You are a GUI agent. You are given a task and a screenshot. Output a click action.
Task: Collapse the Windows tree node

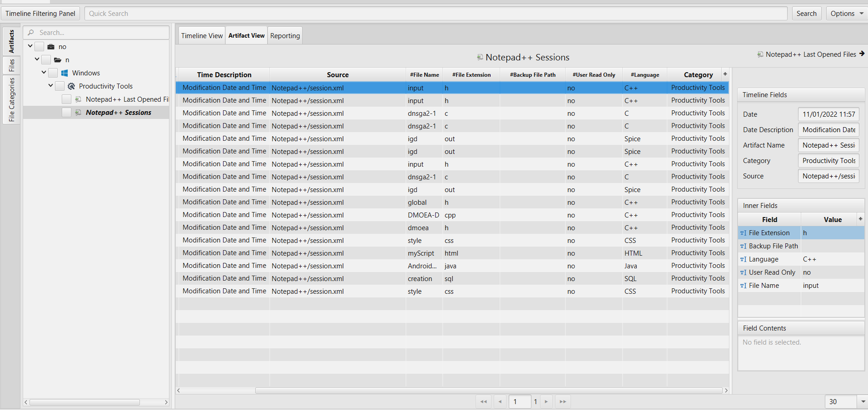[x=44, y=73]
